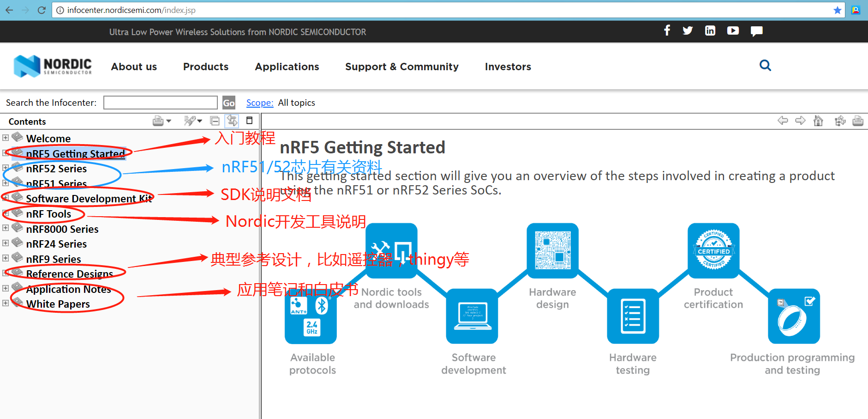Expand the nRF8000 Series node
This screenshot has height=419, width=868.
pyautogui.click(x=6, y=228)
